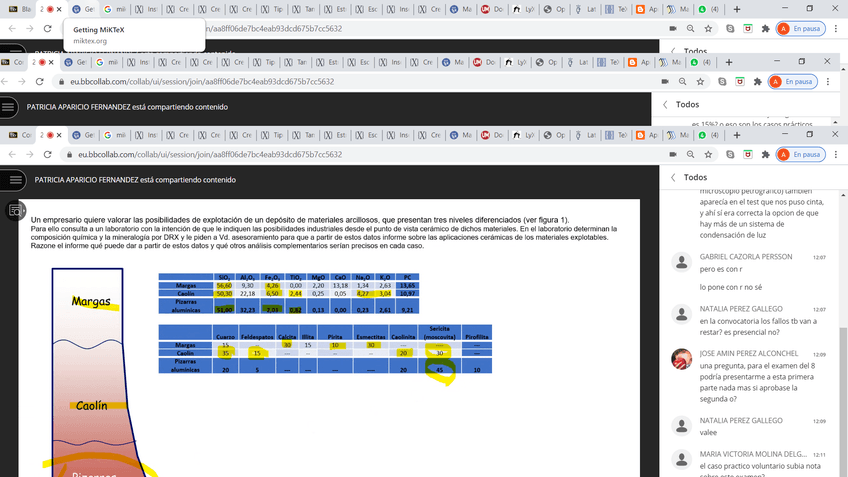Click the 'Getting MiKTeX' tab tooltip card
The image size is (848, 477).
pos(134,35)
